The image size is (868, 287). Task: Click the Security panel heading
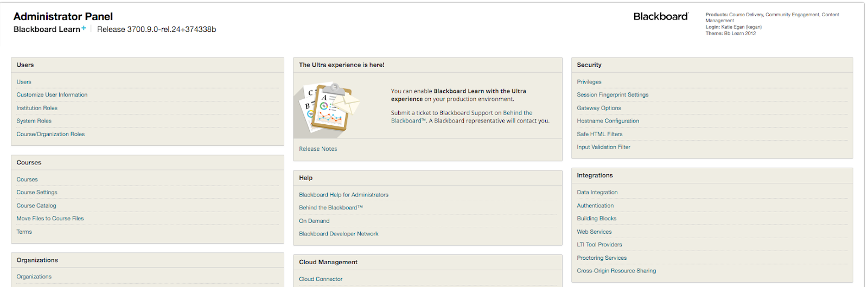[589, 65]
